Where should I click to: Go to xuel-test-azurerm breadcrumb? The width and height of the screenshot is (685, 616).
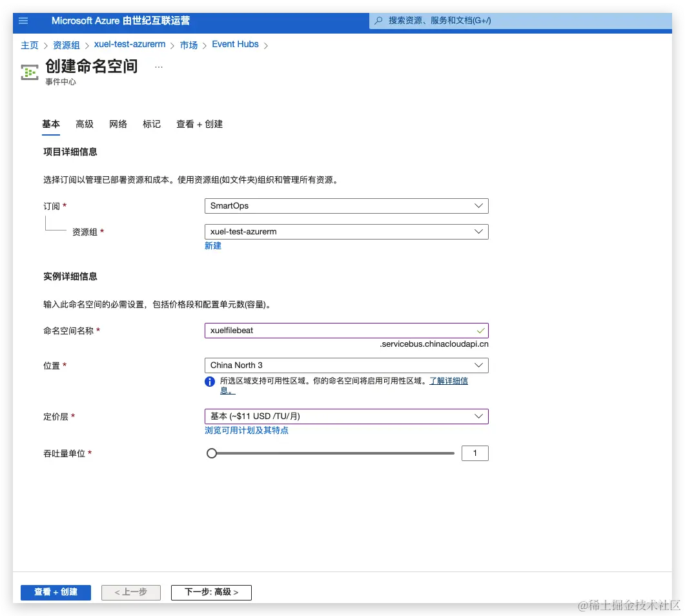[130, 45]
